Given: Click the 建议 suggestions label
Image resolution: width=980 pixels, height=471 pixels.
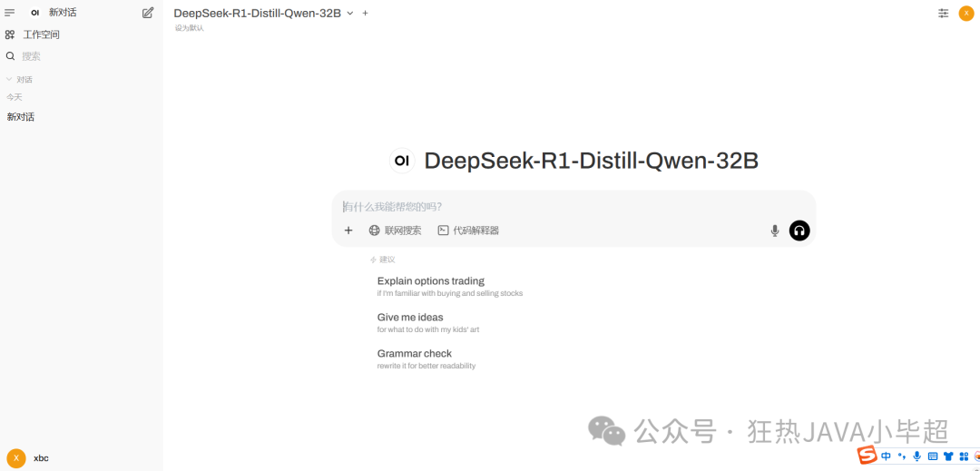Looking at the screenshot, I should pyautogui.click(x=383, y=260).
